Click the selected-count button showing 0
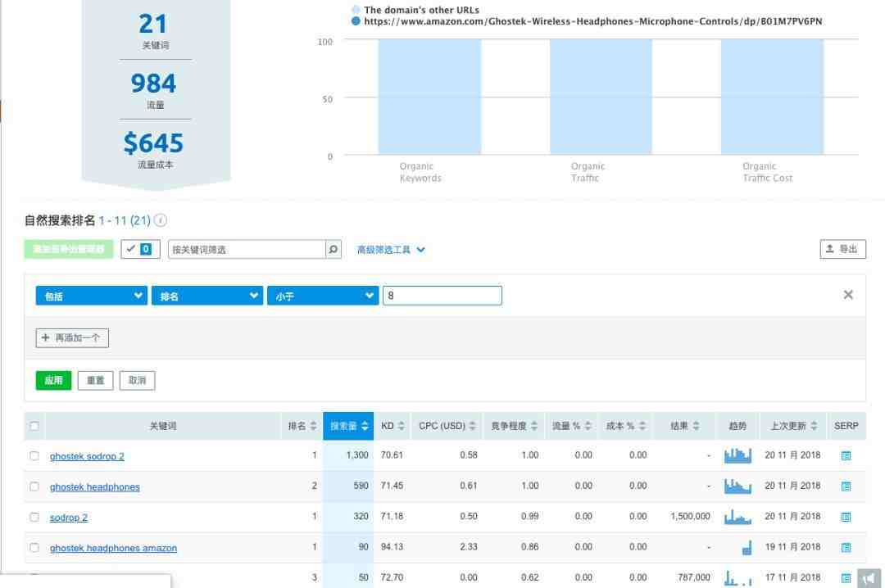 tap(141, 249)
